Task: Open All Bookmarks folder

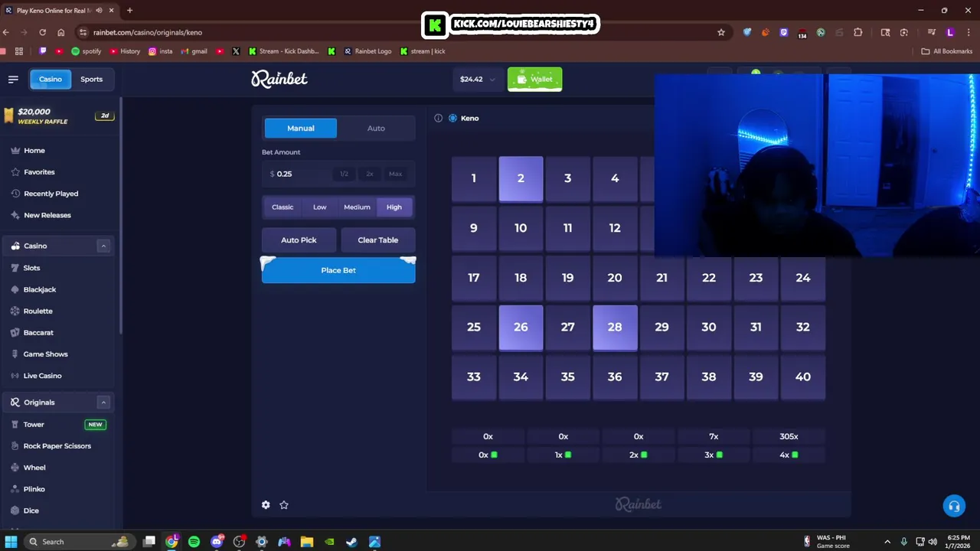Action: coord(947,51)
